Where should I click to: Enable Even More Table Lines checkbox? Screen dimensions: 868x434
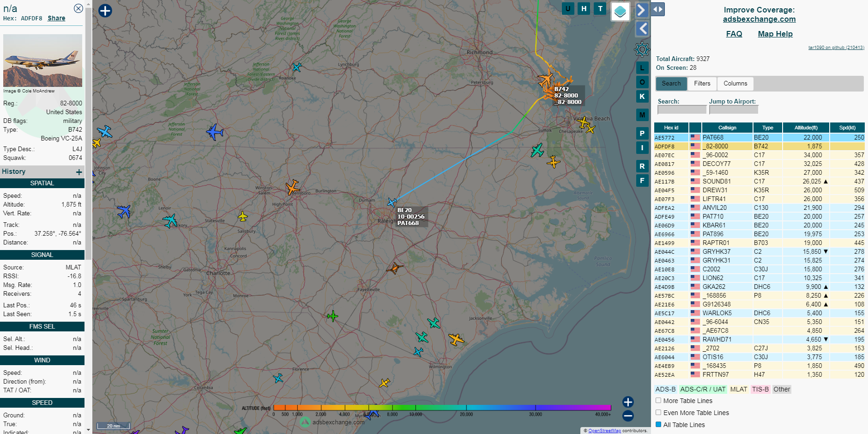pos(658,412)
